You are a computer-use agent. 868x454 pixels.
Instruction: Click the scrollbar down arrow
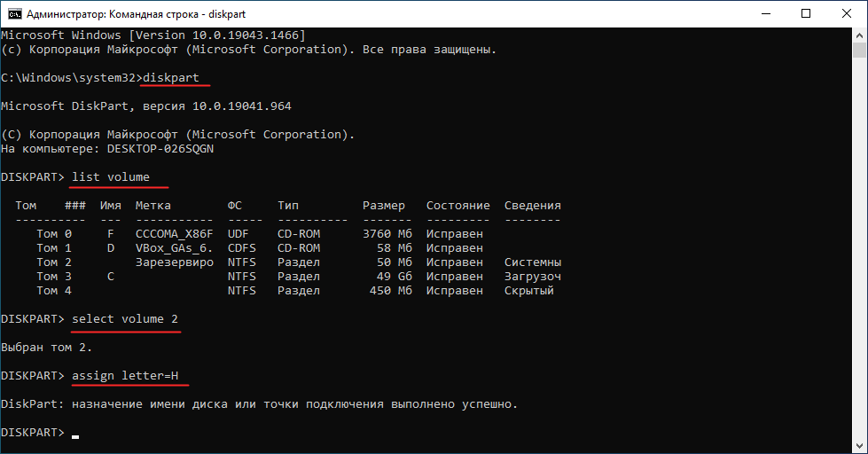pyautogui.click(x=859, y=446)
